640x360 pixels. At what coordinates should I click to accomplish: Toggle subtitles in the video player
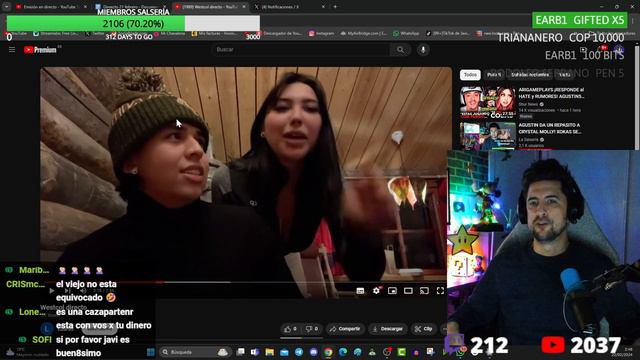click(x=360, y=291)
